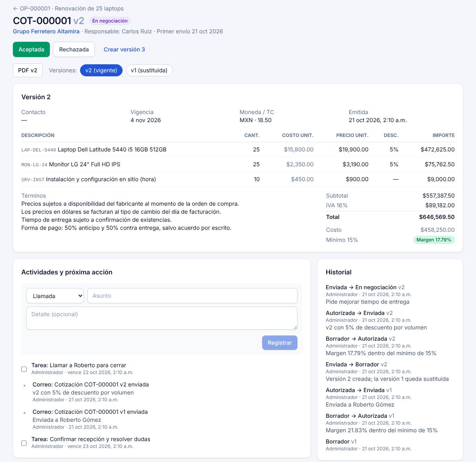Screen dimensions: 476x462
Task: Open the Llamada activity type dropdown
Action: coord(55,296)
